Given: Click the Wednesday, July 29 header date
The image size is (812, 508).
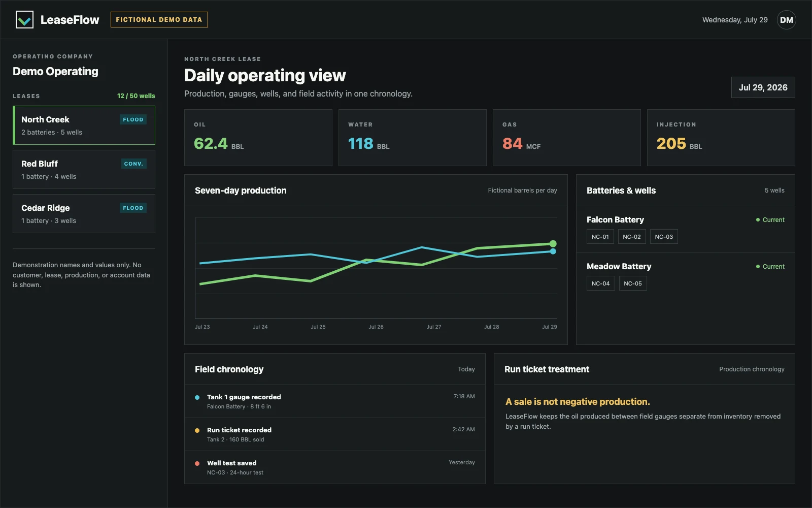Looking at the screenshot, I should pyautogui.click(x=735, y=20).
